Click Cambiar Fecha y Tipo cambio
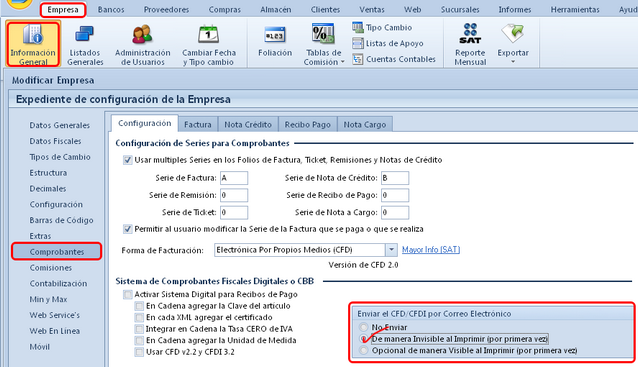638x367 pixels. tap(209, 45)
